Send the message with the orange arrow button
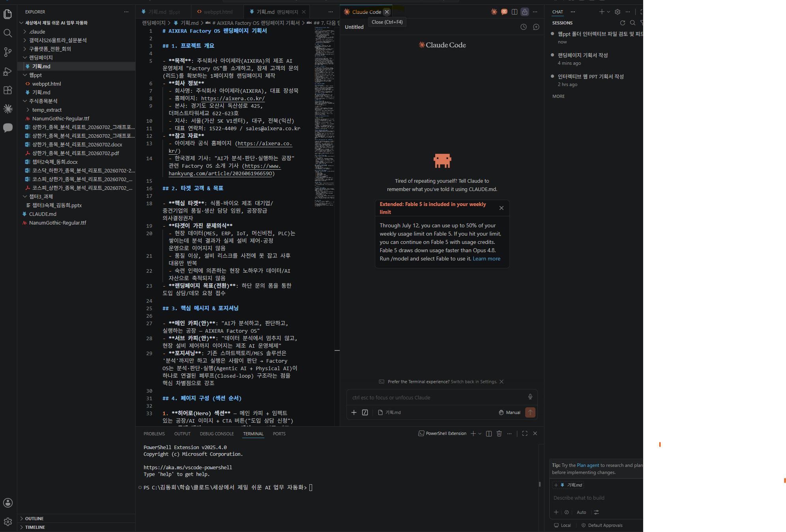 pyautogui.click(x=530, y=412)
